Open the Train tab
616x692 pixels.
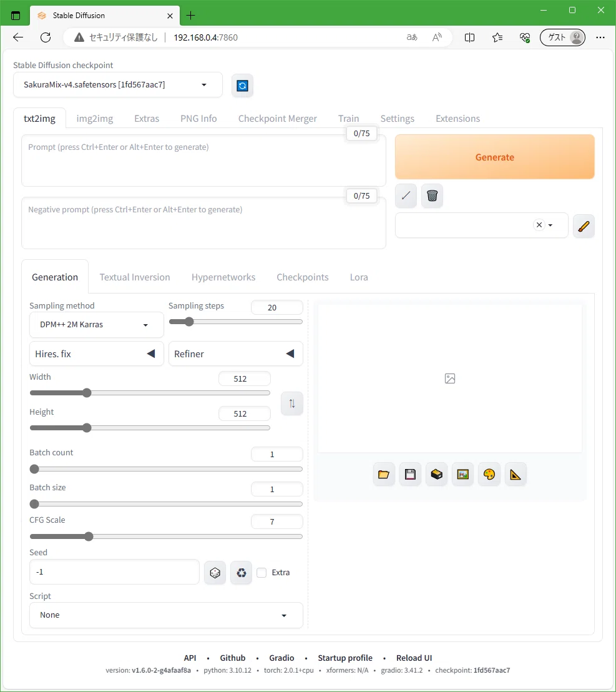(x=348, y=119)
